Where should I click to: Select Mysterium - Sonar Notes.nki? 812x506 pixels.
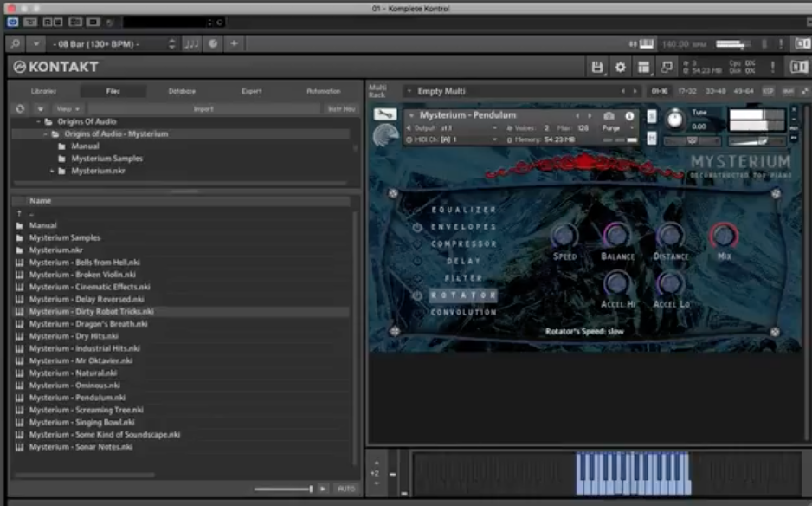click(81, 447)
